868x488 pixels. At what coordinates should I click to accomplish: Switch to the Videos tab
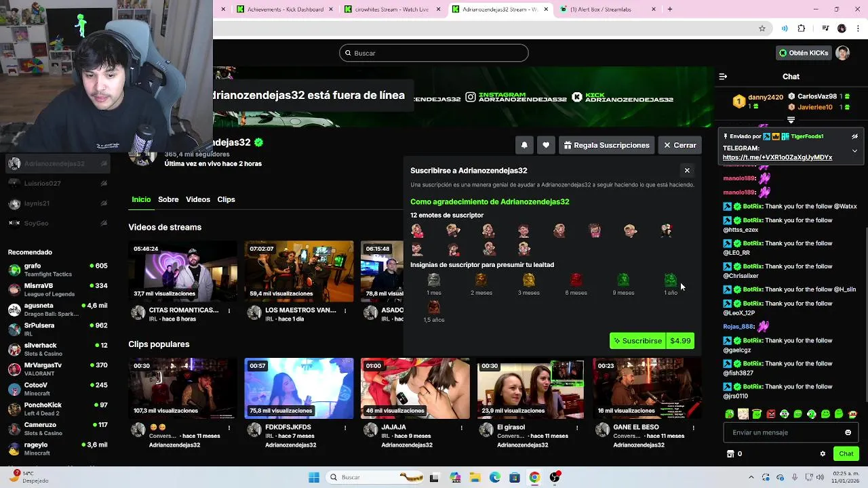tap(198, 199)
